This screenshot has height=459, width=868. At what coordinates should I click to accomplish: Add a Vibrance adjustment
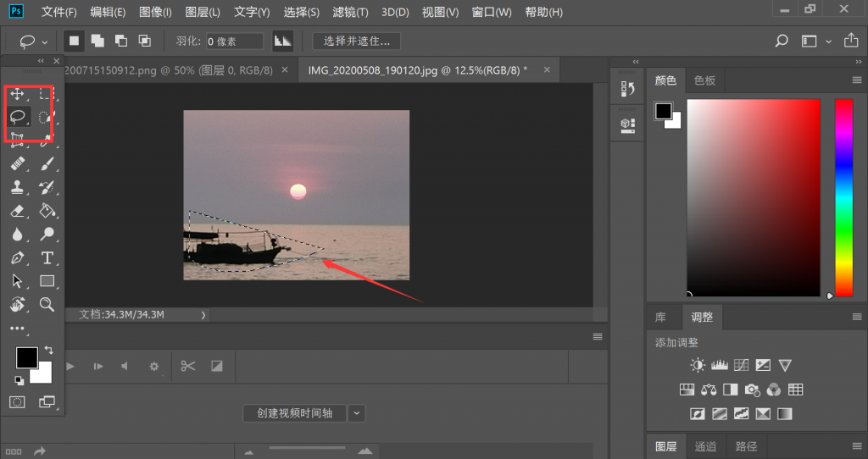[x=785, y=365]
